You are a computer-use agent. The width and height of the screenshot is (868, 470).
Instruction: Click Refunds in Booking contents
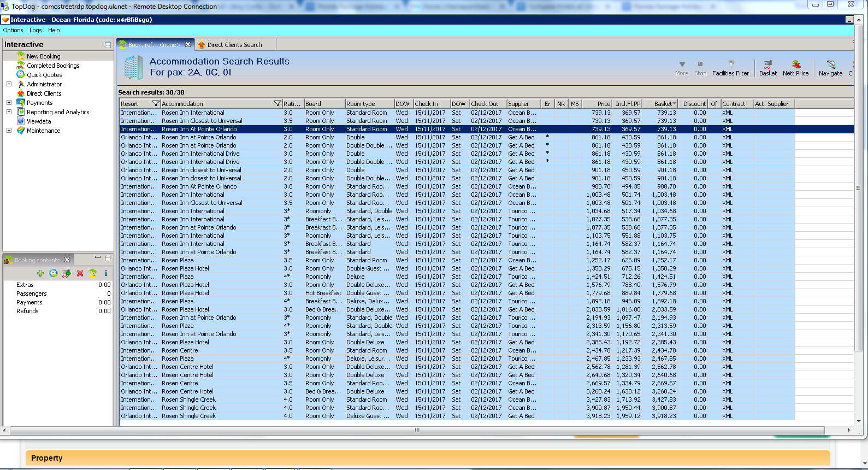click(x=27, y=311)
